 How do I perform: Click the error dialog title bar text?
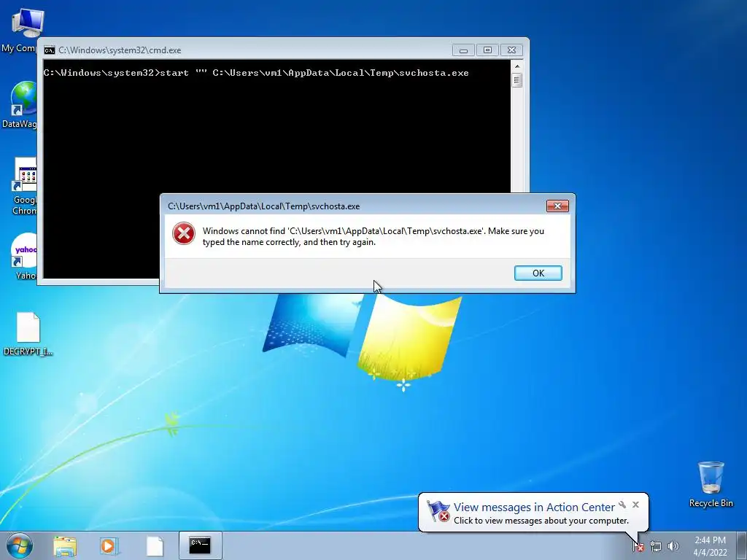(x=263, y=206)
